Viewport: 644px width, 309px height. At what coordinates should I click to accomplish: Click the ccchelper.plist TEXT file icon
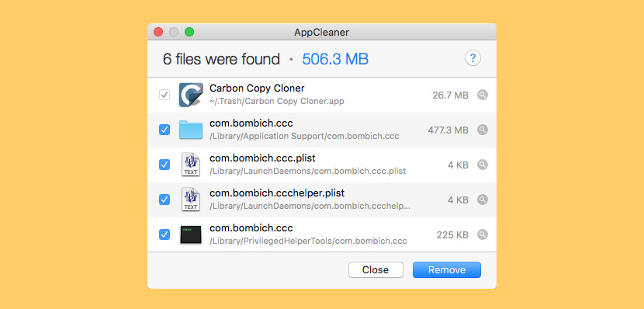[x=191, y=200]
